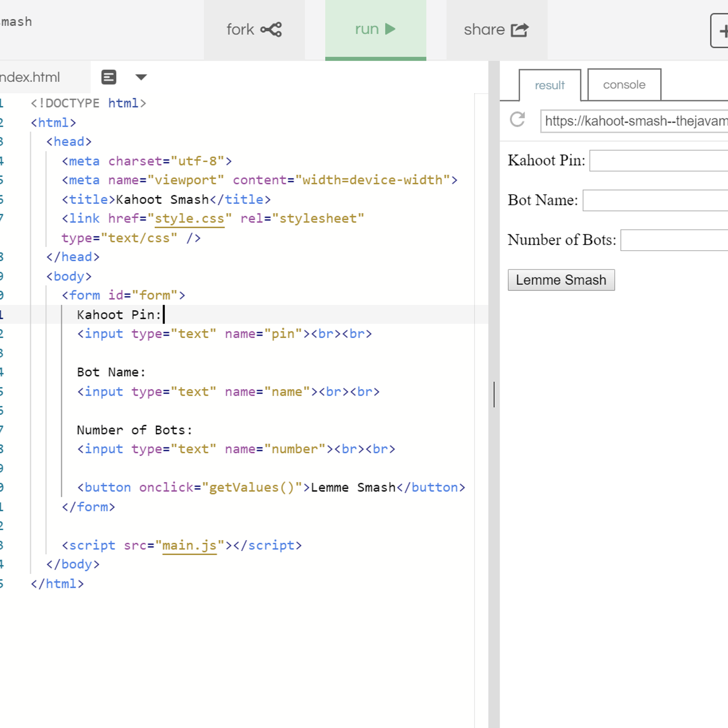Click the input name="pin" code line
Image resolution: width=728 pixels, height=728 pixels.
tap(224, 334)
